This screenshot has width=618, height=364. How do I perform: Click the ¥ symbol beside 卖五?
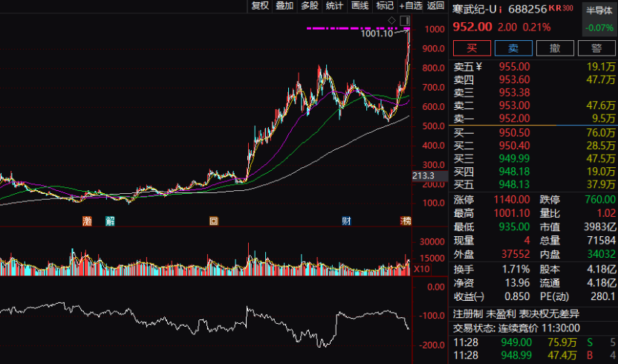click(x=478, y=67)
